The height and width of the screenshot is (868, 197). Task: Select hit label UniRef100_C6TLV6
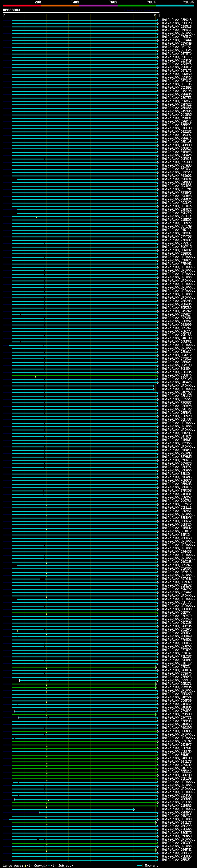coord(177,50)
